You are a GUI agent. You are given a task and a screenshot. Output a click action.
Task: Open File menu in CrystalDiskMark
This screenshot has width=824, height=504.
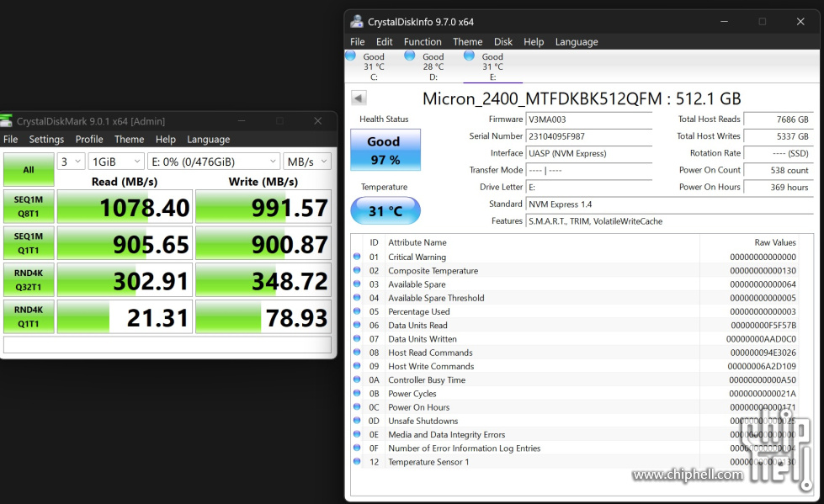(x=10, y=140)
